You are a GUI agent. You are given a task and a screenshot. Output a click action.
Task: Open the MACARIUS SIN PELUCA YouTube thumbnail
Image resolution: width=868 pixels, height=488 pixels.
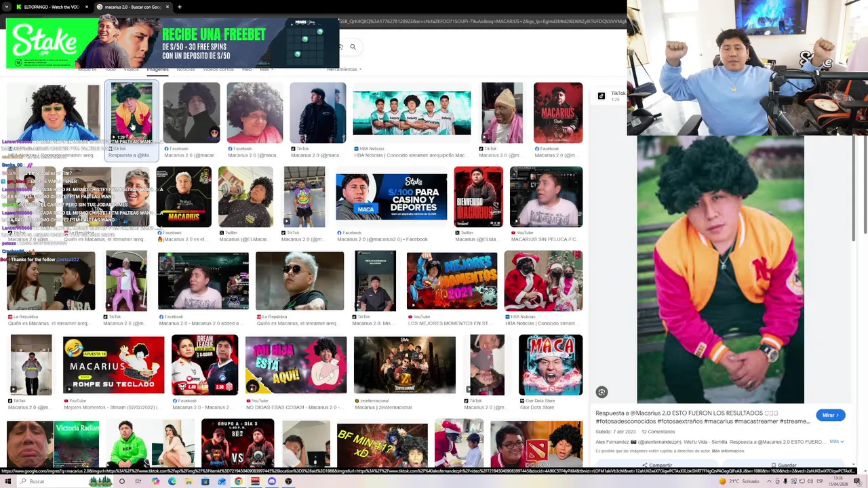coord(546,197)
